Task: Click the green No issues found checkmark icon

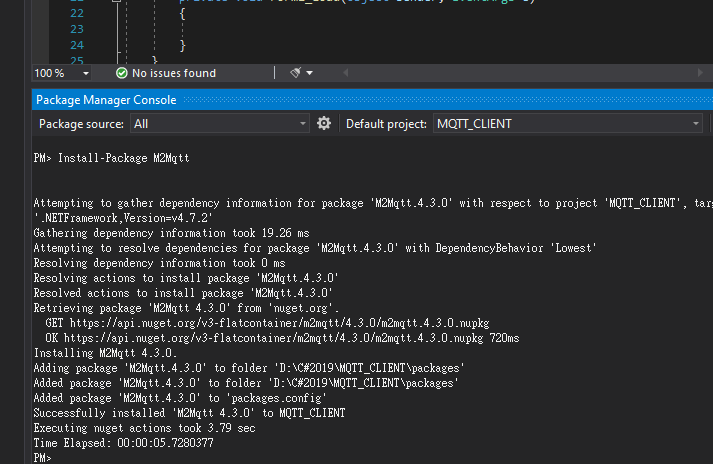Action: 121,73
